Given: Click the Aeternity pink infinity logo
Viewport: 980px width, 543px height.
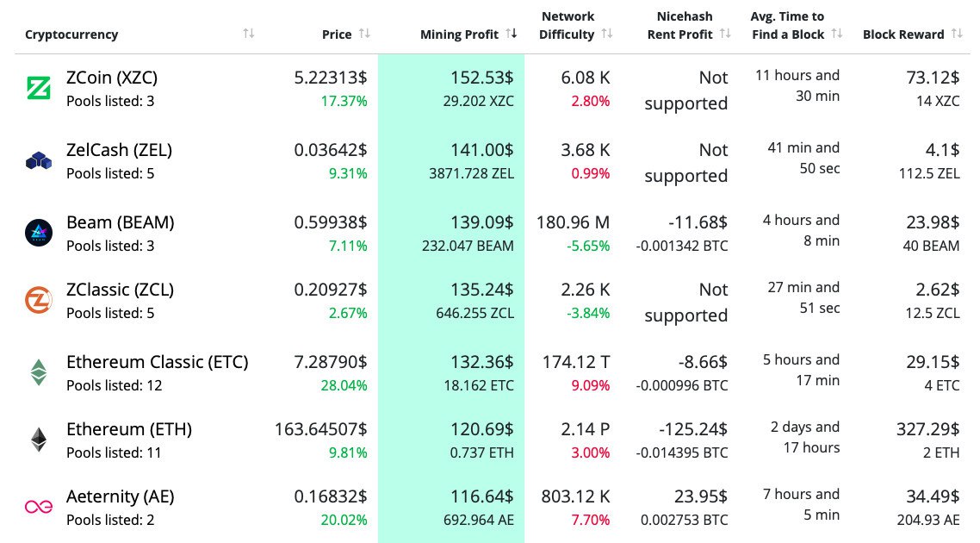Looking at the screenshot, I should pos(38,506).
